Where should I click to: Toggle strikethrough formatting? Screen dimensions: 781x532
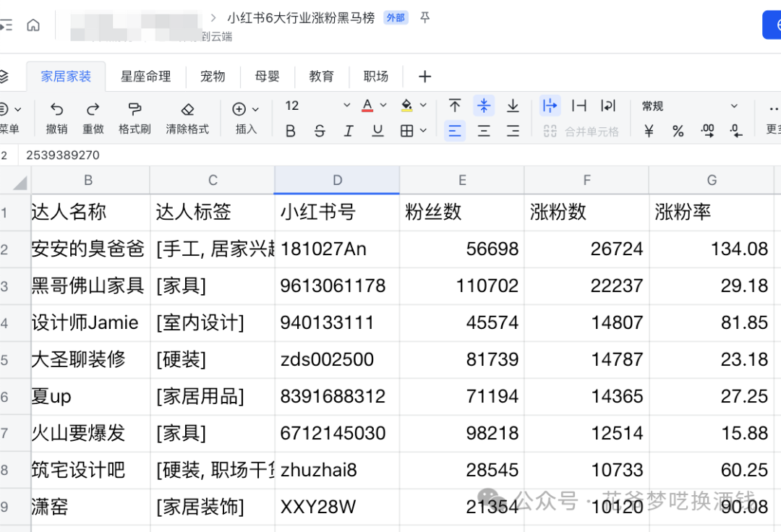tap(320, 132)
